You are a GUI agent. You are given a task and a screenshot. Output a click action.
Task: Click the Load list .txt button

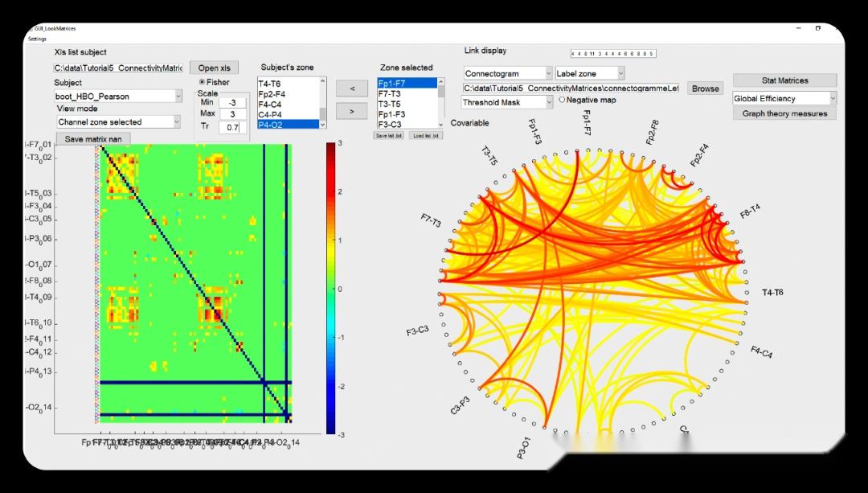426,136
